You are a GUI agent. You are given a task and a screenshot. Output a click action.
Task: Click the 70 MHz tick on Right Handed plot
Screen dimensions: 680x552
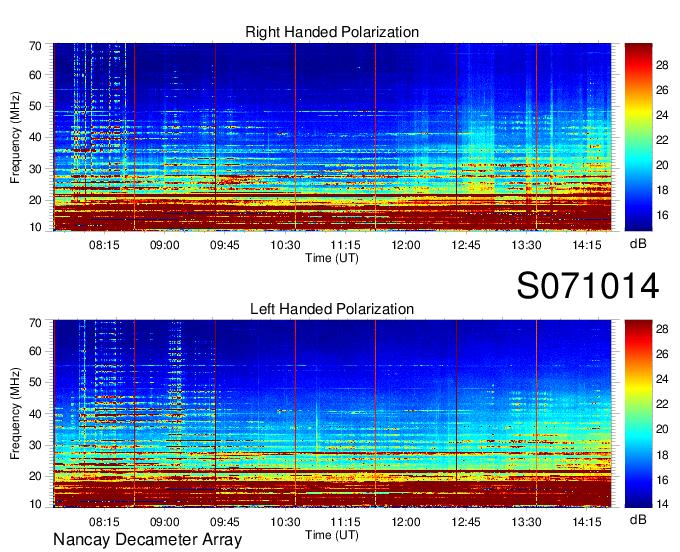pos(35,46)
